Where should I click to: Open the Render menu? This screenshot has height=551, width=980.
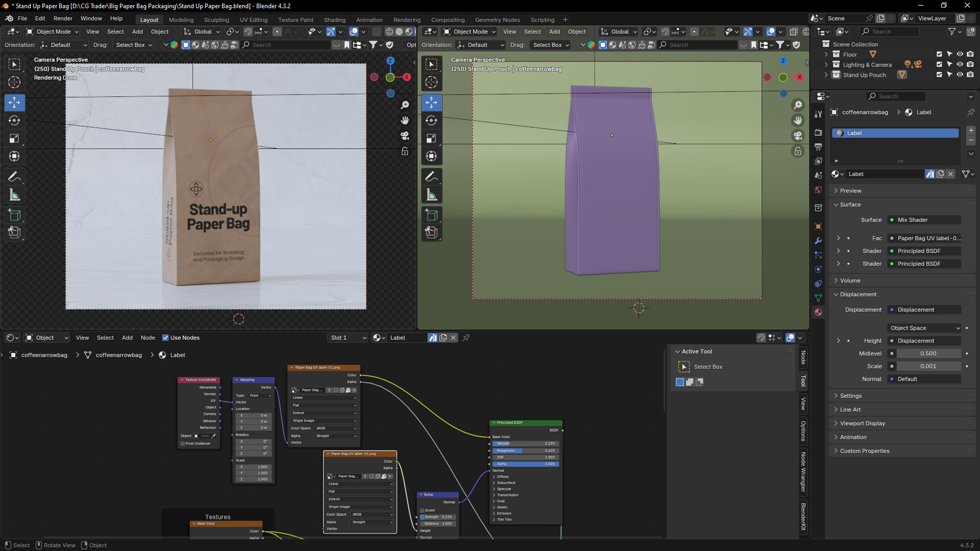point(63,19)
